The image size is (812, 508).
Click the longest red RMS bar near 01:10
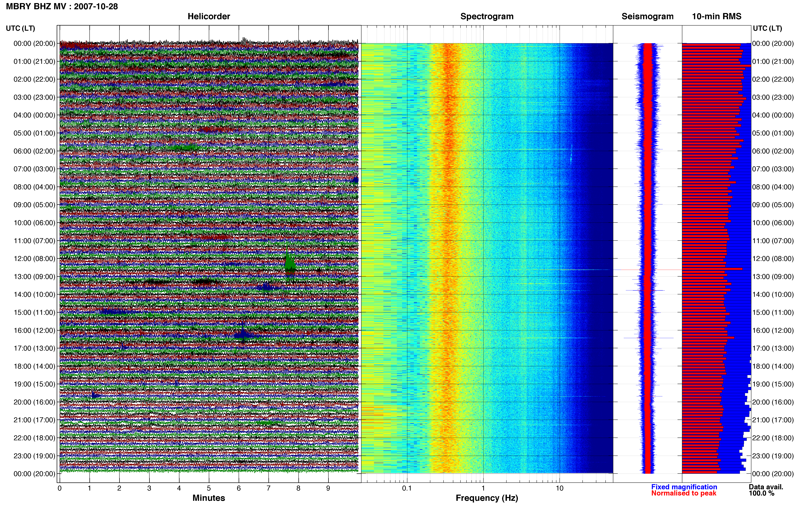click(x=716, y=65)
